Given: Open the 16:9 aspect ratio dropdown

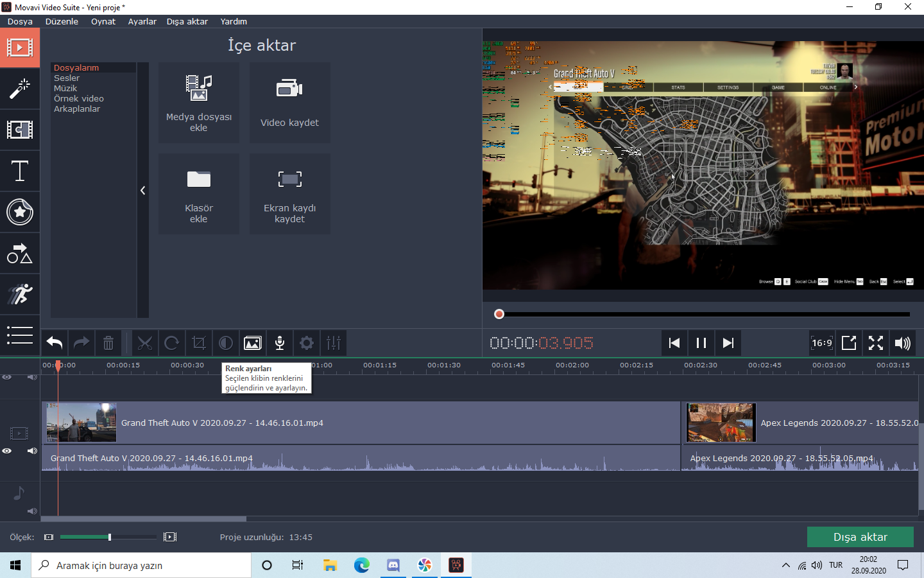Looking at the screenshot, I should 822,343.
